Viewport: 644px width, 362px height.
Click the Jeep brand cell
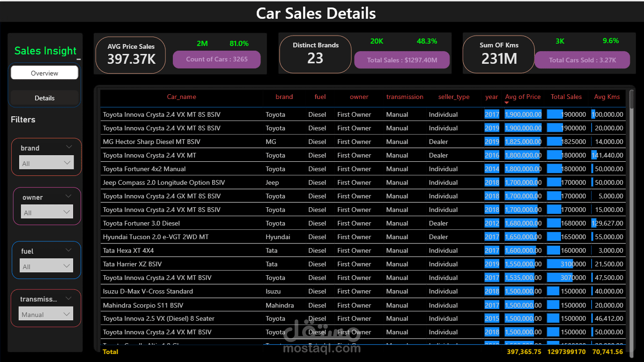tap(272, 182)
